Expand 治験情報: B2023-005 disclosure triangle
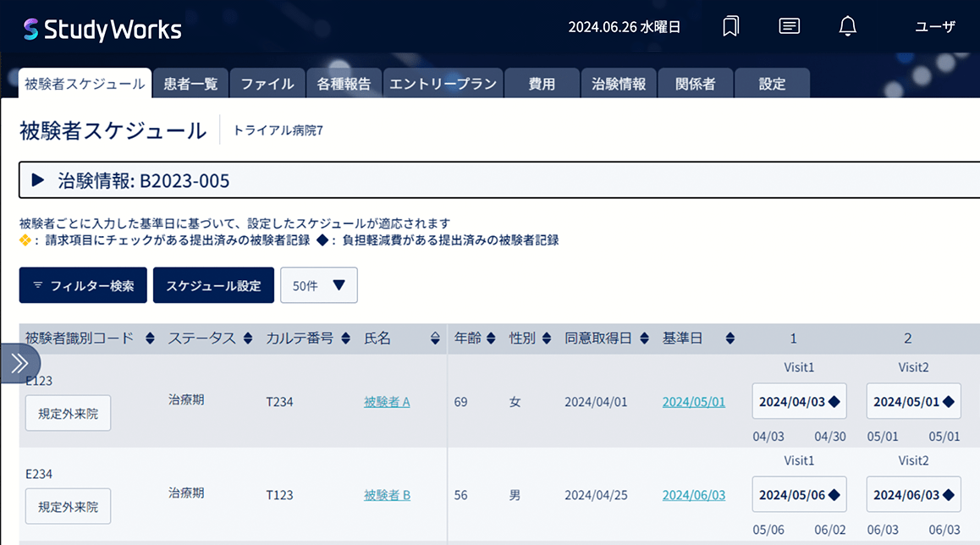Screen dimensions: 980x545 pos(38,180)
